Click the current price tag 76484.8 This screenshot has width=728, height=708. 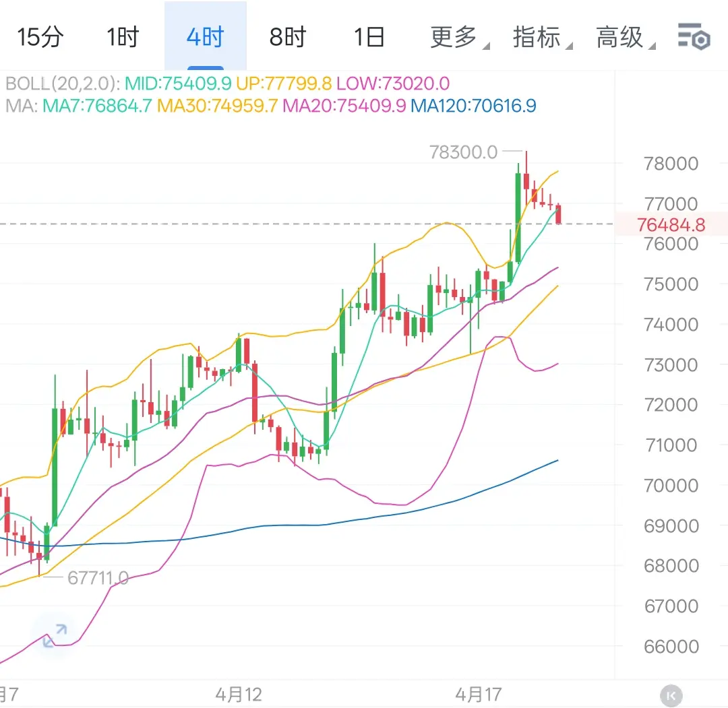(671, 225)
